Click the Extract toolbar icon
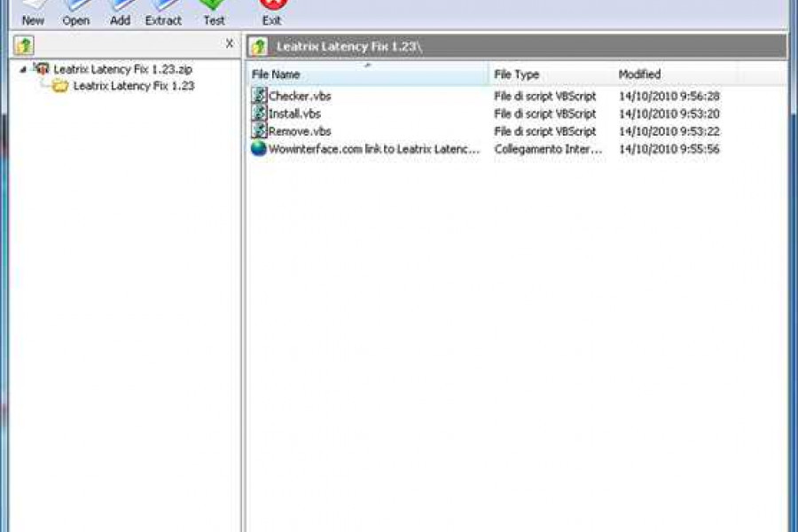798x532 pixels. [x=163, y=13]
